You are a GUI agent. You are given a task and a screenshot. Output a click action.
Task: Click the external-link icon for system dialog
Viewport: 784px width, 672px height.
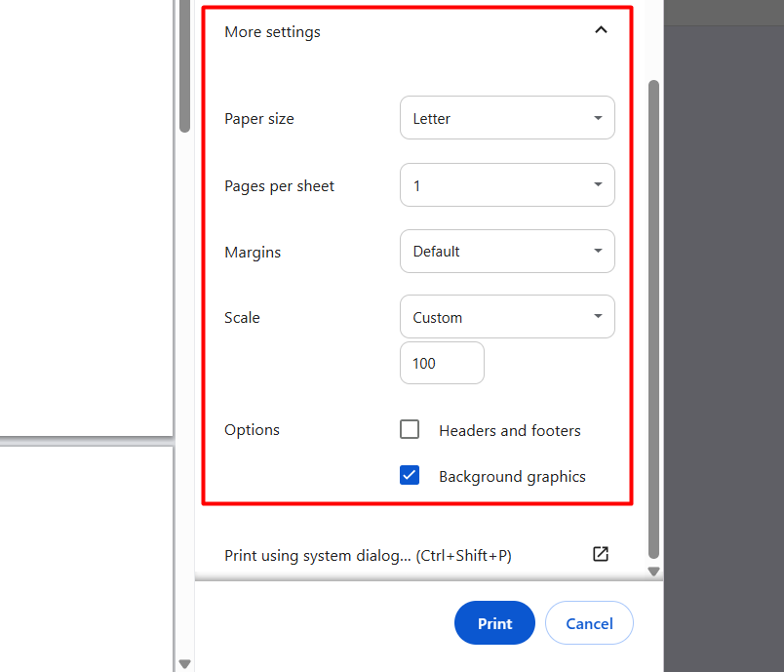click(601, 554)
